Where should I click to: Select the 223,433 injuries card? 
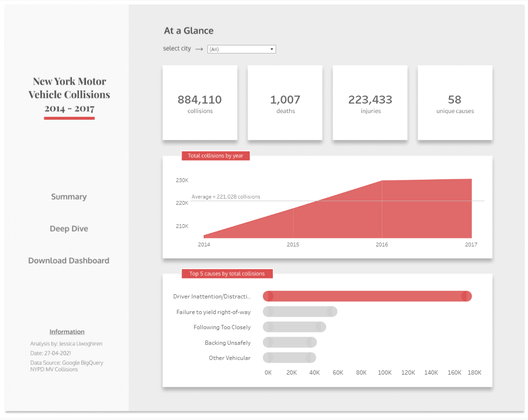click(370, 103)
